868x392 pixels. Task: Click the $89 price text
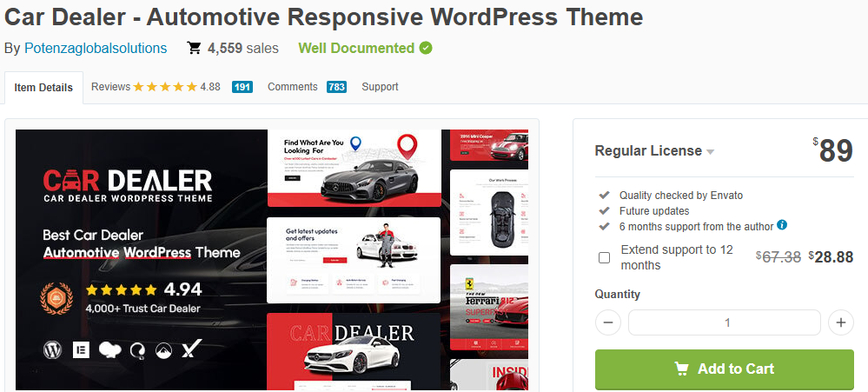(832, 150)
